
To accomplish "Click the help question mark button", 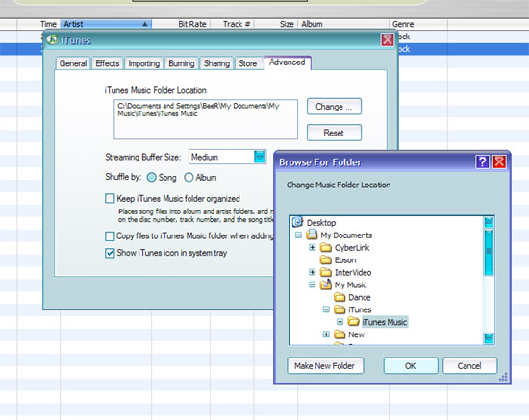I will click(x=483, y=162).
